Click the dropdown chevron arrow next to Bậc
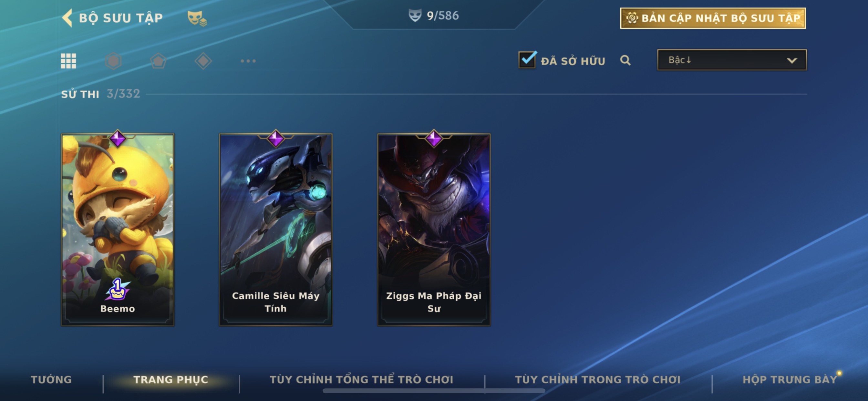 [792, 61]
